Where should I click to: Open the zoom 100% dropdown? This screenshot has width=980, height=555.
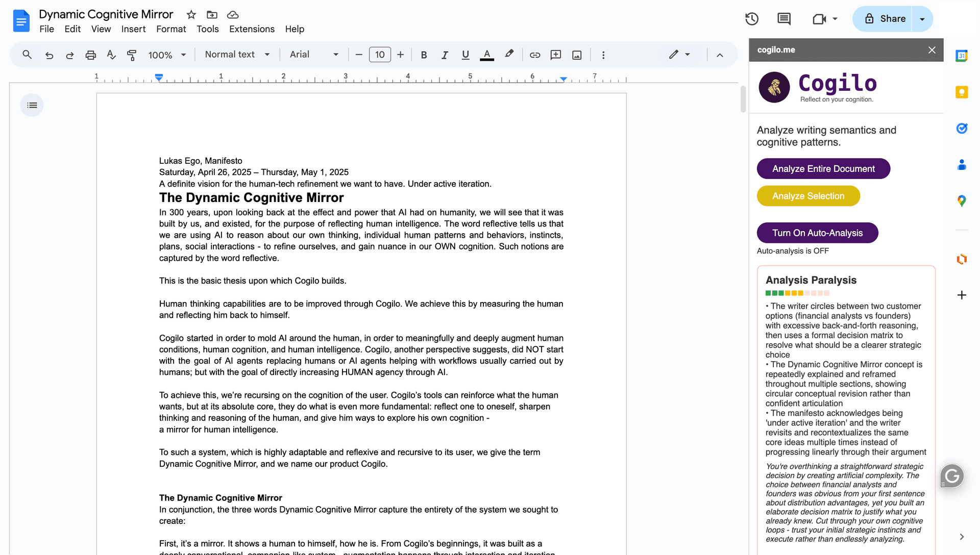point(167,55)
